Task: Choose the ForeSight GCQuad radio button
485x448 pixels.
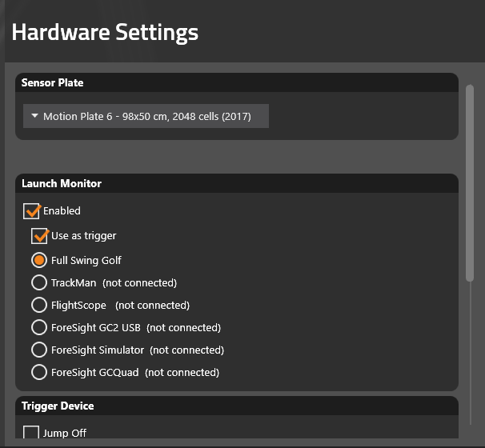Action: coord(39,372)
